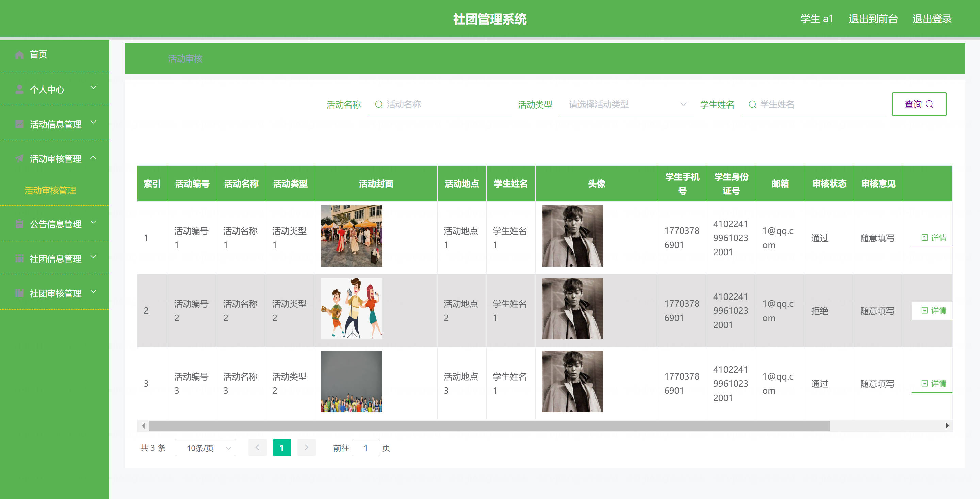Open avatar photo in row 3
Viewport: 980px width, 499px height.
(572, 381)
